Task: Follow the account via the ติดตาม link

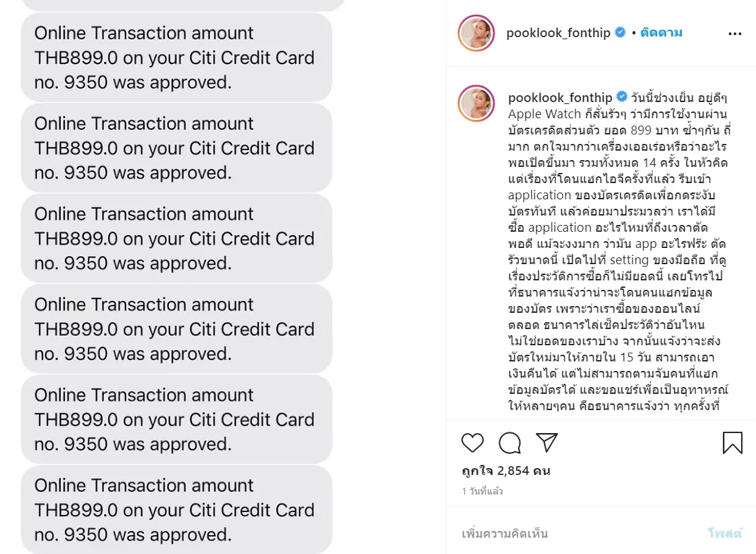Action: pos(661,32)
